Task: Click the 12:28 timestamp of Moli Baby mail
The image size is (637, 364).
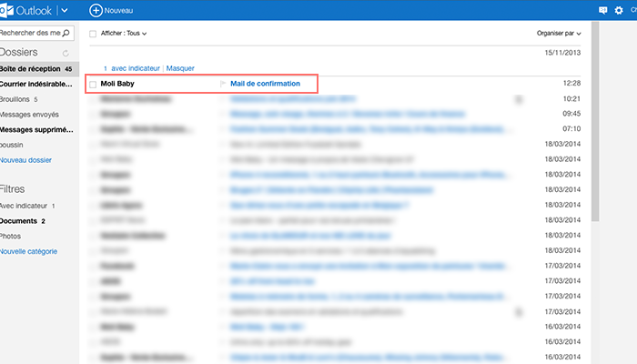Action: pos(571,84)
